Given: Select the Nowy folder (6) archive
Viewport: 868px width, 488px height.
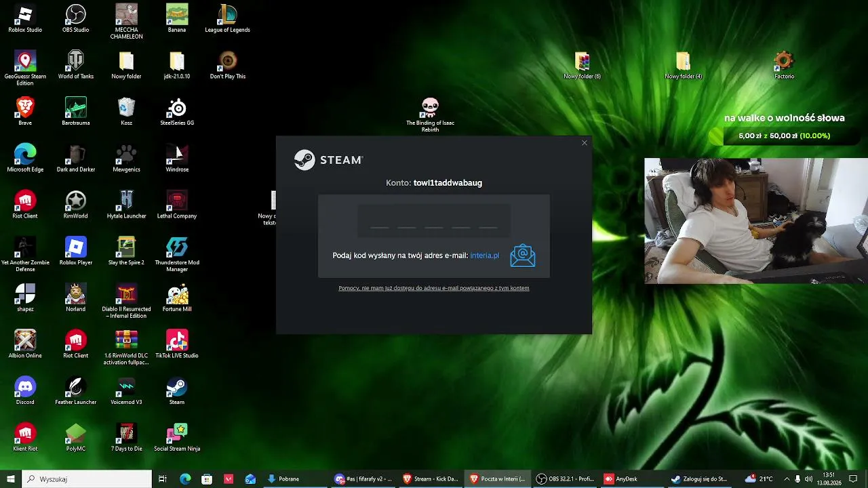Looking at the screenshot, I should point(582,65).
